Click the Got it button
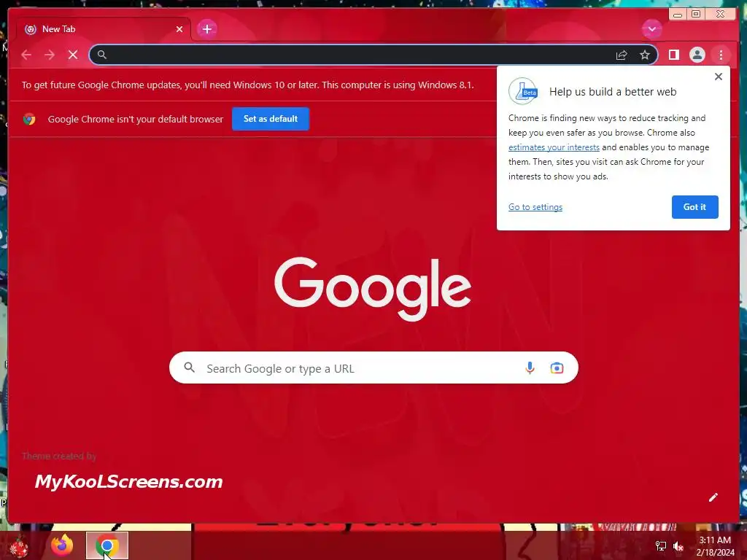747x560 pixels. coord(694,207)
